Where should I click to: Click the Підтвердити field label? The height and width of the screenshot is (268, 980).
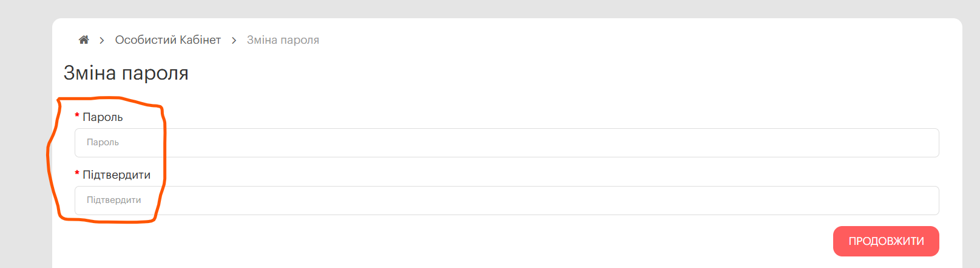coord(117,175)
